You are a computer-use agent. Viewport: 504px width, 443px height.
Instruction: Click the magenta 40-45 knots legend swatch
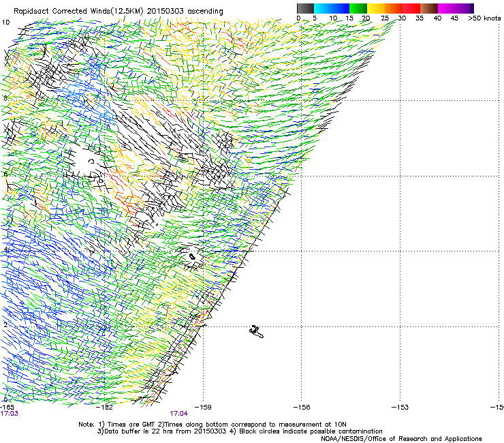tap(447, 8)
